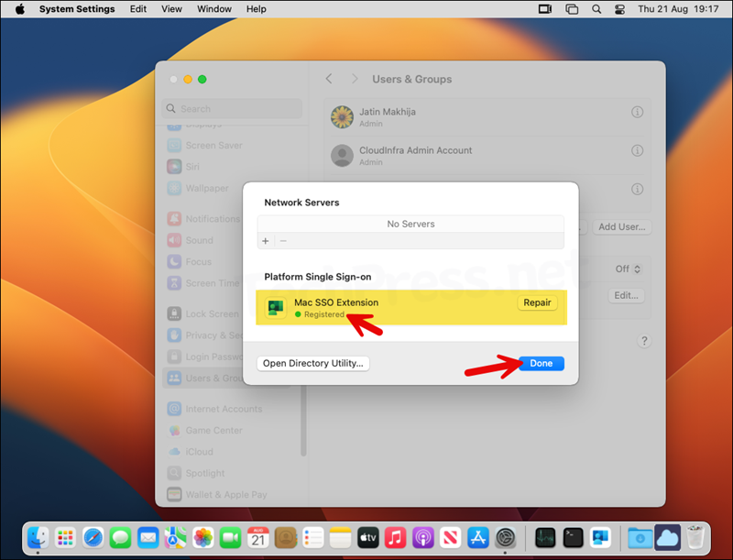Open Screen Time in the sidebar
The height and width of the screenshot is (560, 733).
[203, 283]
